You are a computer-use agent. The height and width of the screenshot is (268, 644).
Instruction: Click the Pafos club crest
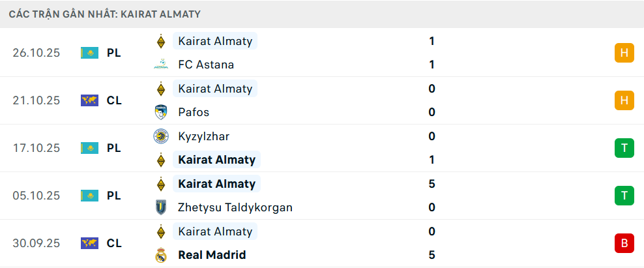(160, 112)
